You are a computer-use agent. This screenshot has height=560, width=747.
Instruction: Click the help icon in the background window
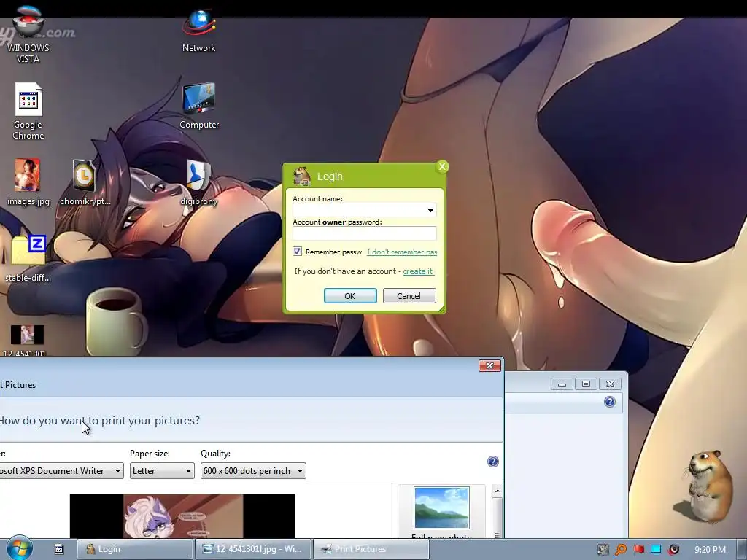[610, 402]
